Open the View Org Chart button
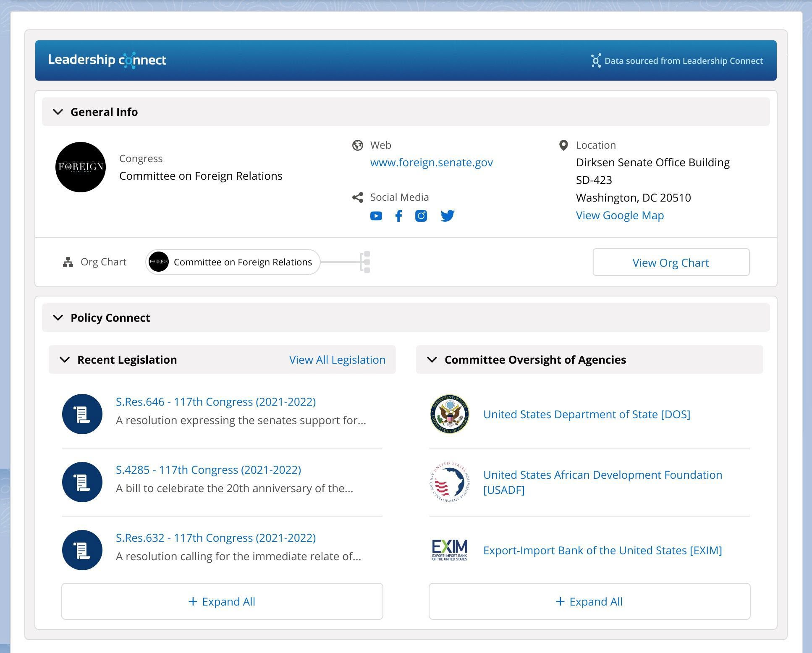 (x=671, y=262)
